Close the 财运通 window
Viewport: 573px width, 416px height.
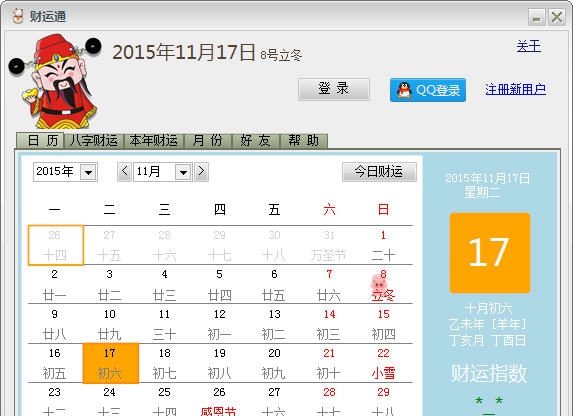pyautogui.click(x=557, y=17)
